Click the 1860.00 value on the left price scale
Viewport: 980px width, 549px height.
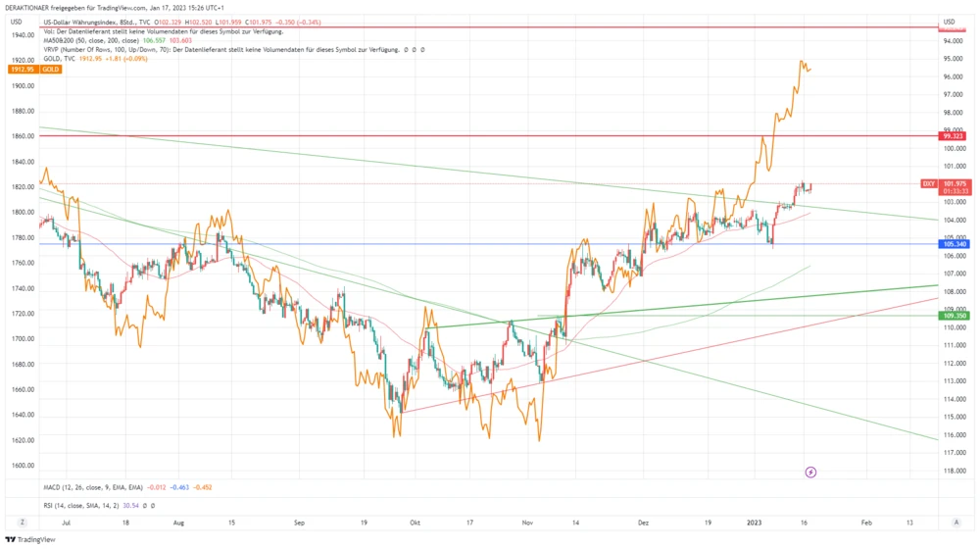(x=23, y=135)
